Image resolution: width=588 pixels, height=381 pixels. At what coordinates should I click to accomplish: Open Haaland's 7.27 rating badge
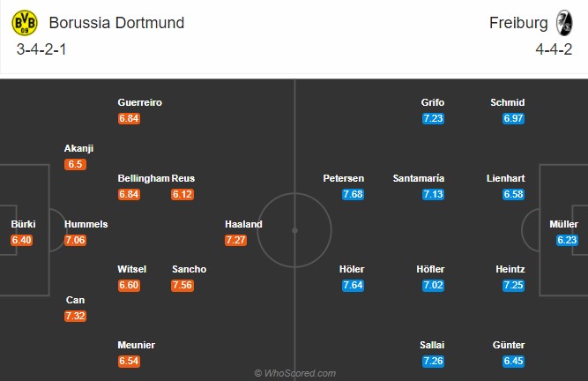tap(236, 240)
